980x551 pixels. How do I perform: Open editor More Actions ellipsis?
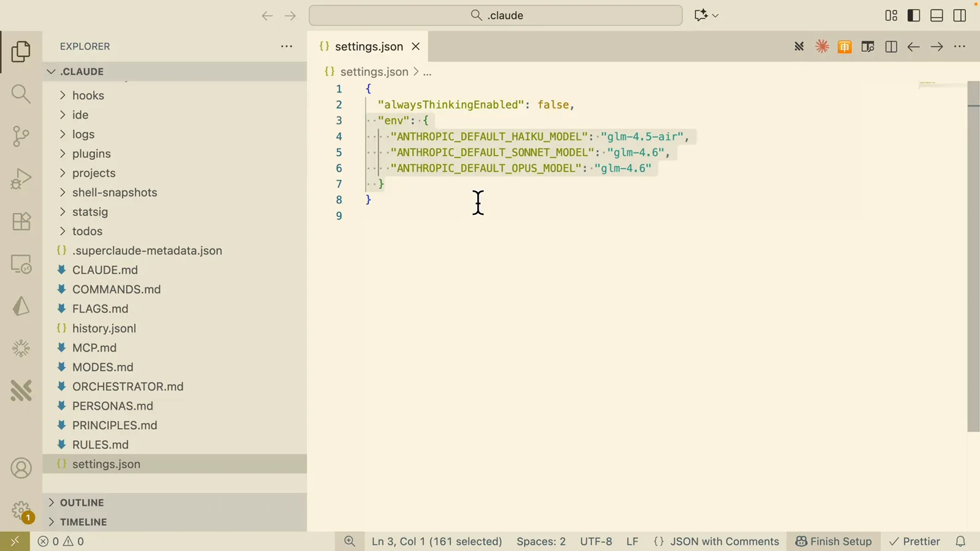[960, 47]
